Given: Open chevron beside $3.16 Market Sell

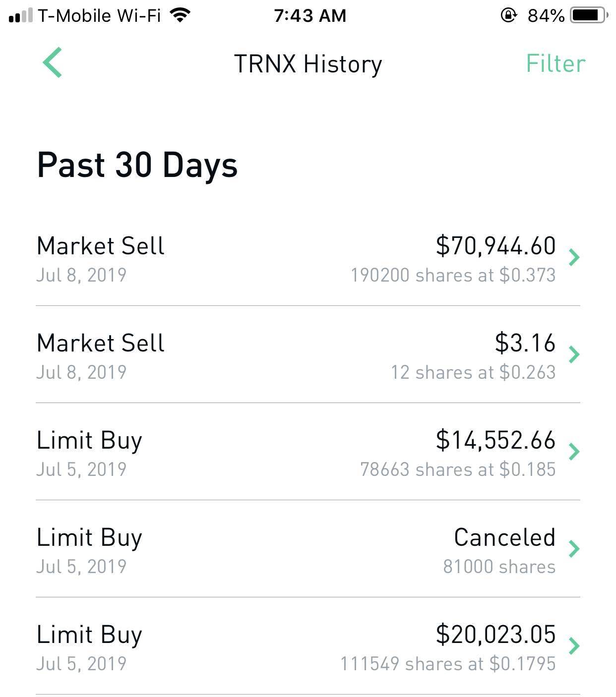Looking at the screenshot, I should tap(574, 354).
